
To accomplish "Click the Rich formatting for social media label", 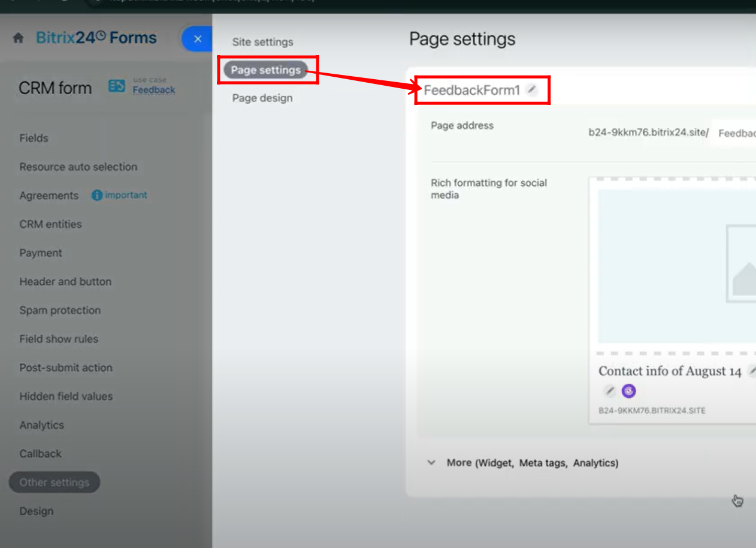I will point(489,189).
